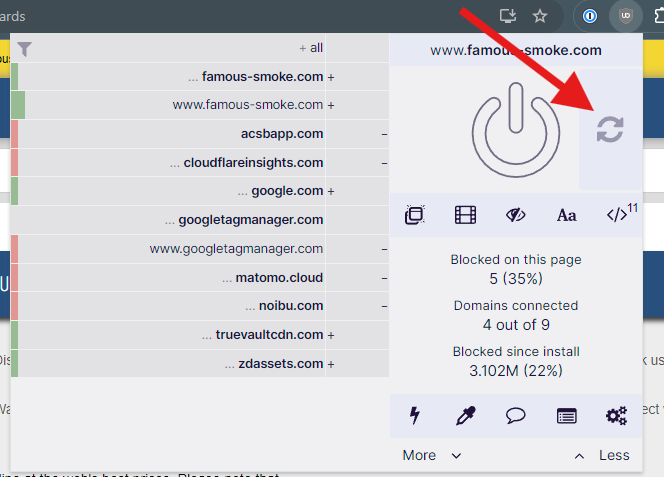Click the install app icon in address bar
664x477 pixels.
(x=507, y=16)
